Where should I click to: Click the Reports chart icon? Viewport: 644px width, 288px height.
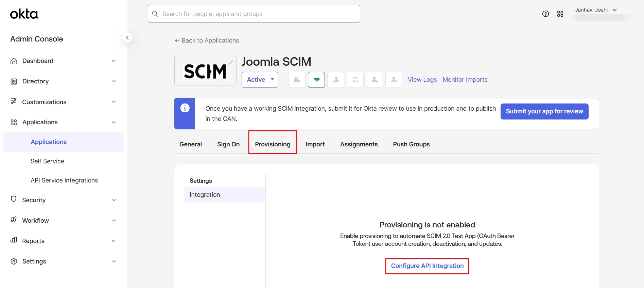14,240
